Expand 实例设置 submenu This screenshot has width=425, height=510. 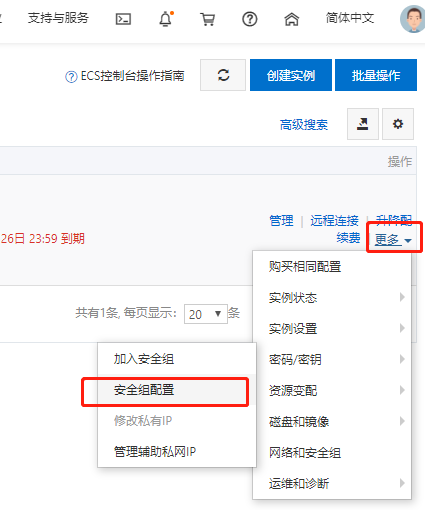click(332, 328)
